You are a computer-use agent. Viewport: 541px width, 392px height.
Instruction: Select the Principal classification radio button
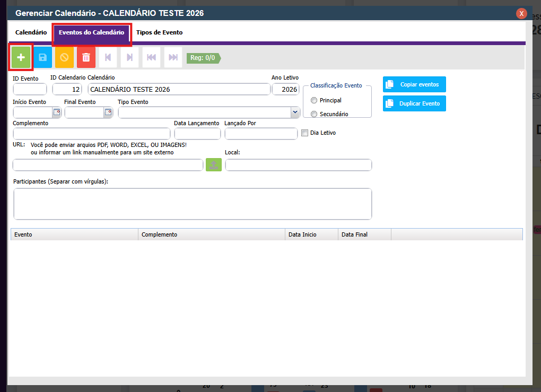314,100
